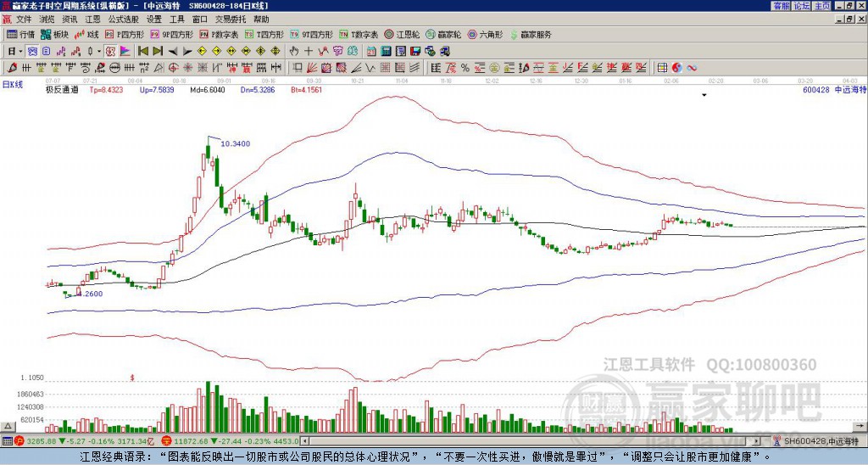
Task: Open the 交易委托 menu
Action: coord(231,20)
